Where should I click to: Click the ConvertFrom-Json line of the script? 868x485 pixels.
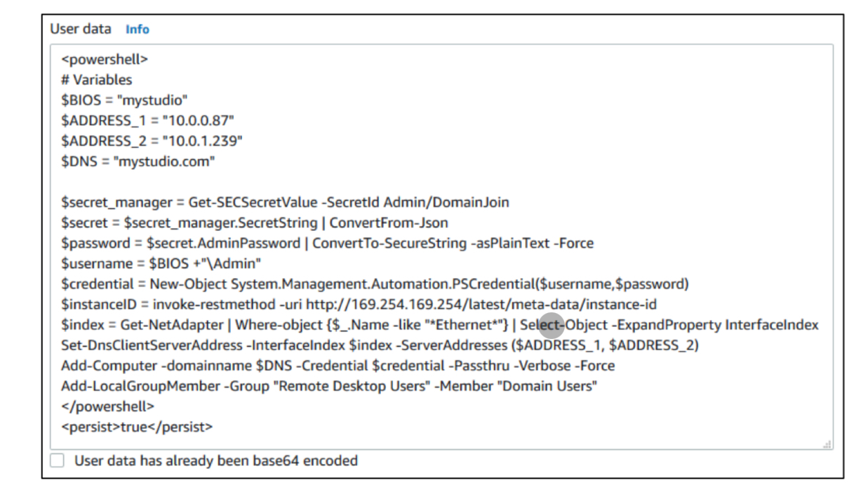click(x=255, y=222)
